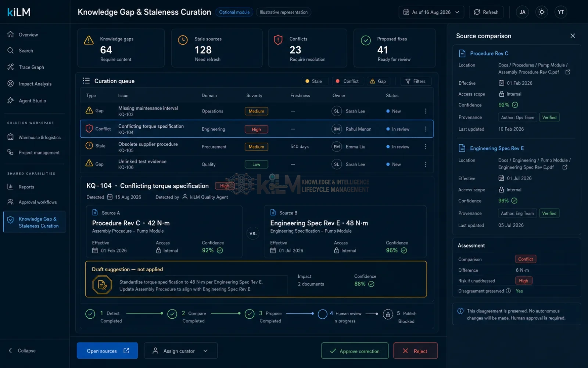Open Engineering Spec Rev E external link
The image size is (588, 368).
pyautogui.click(x=565, y=167)
